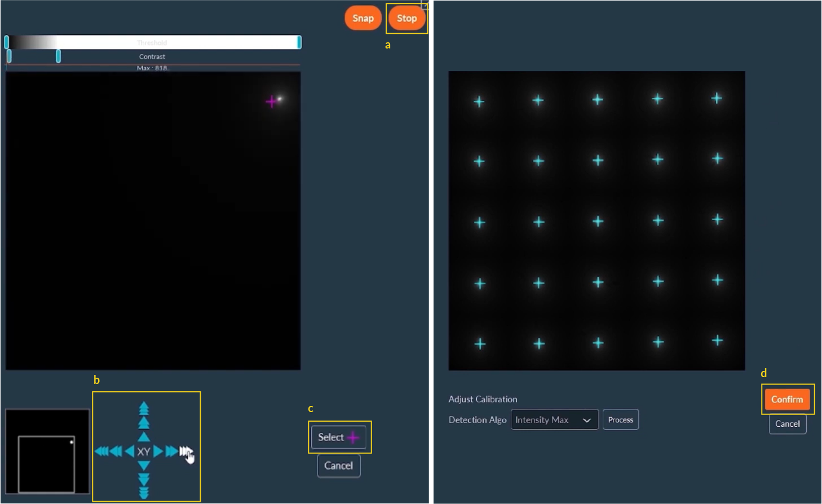
Task: Click the XY center of the movement pad
Action: pos(144,451)
